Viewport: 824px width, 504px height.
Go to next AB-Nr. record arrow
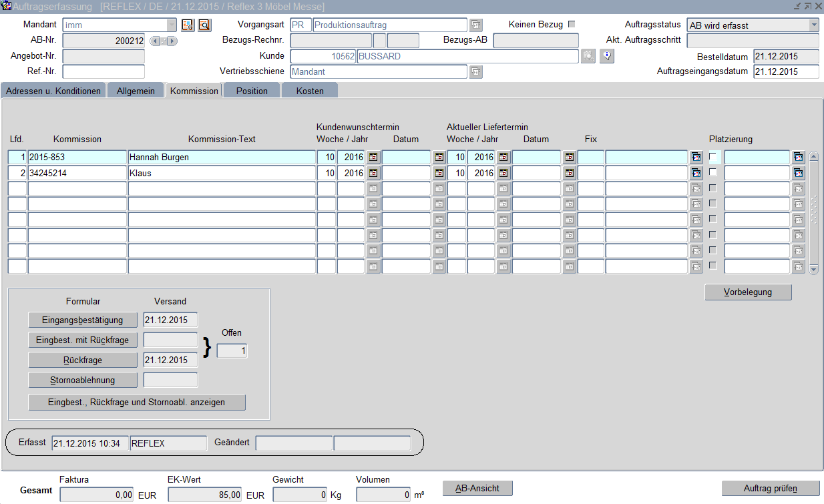click(x=173, y=41)
